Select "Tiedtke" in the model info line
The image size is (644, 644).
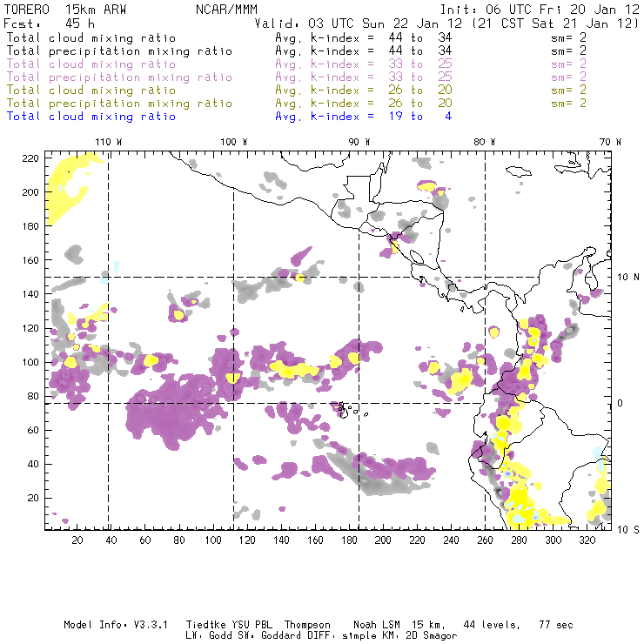click(206, 625)
